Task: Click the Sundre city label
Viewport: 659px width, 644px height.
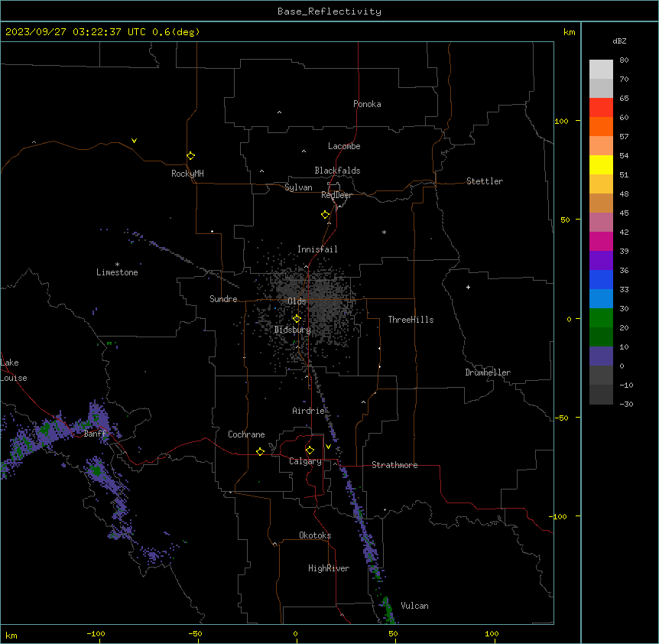Action: click(223, 299)
